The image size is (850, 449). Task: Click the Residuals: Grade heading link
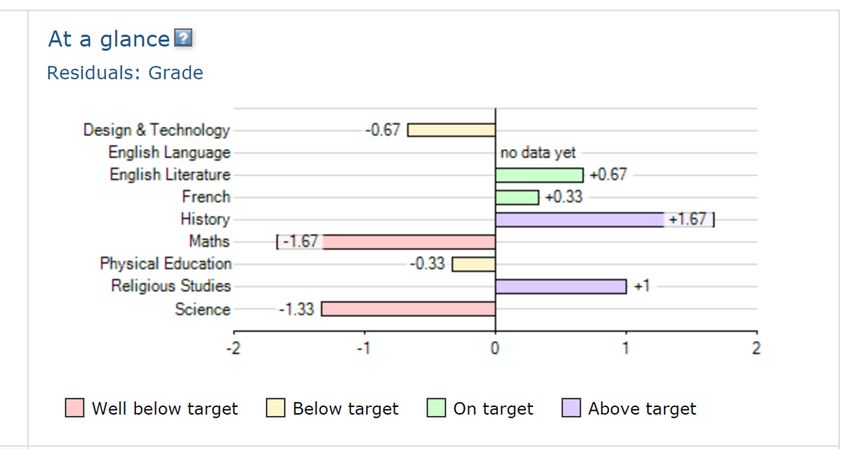click(x=125, y=73)
